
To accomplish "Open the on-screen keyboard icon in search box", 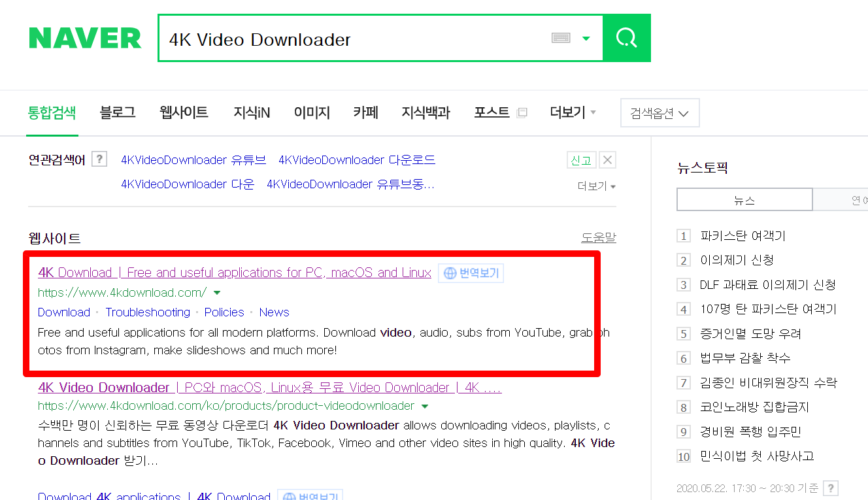I will coord(561,38).
